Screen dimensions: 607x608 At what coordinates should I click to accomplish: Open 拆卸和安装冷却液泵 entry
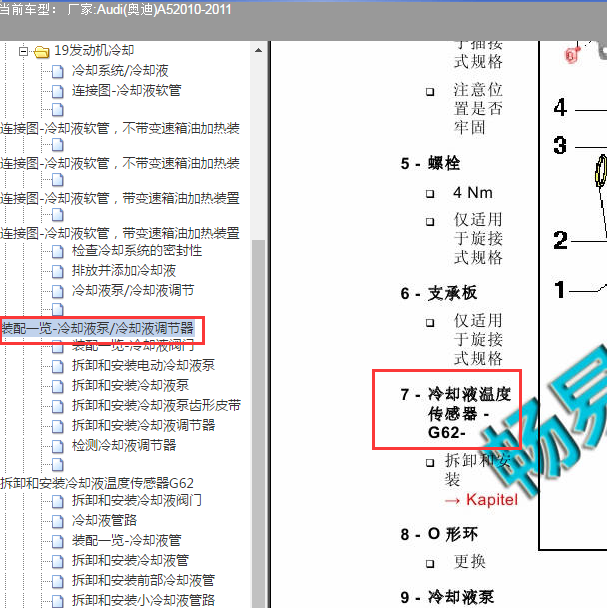pos(130,385)
